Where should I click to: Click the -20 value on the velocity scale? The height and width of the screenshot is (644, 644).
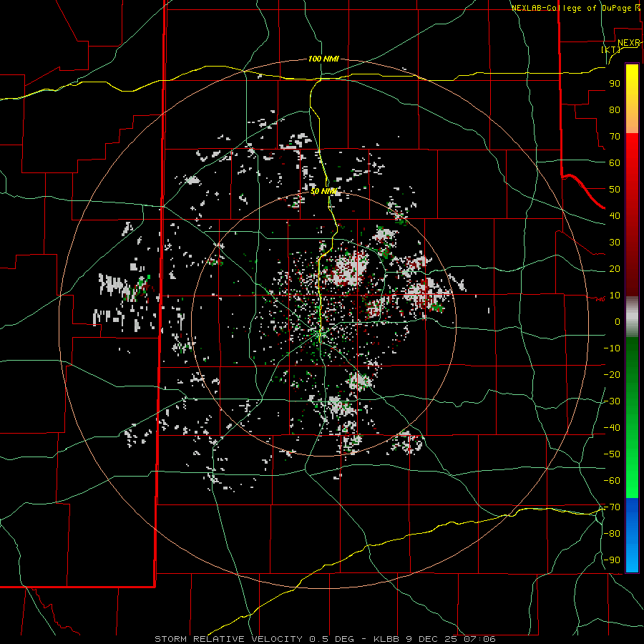(612, 374)
